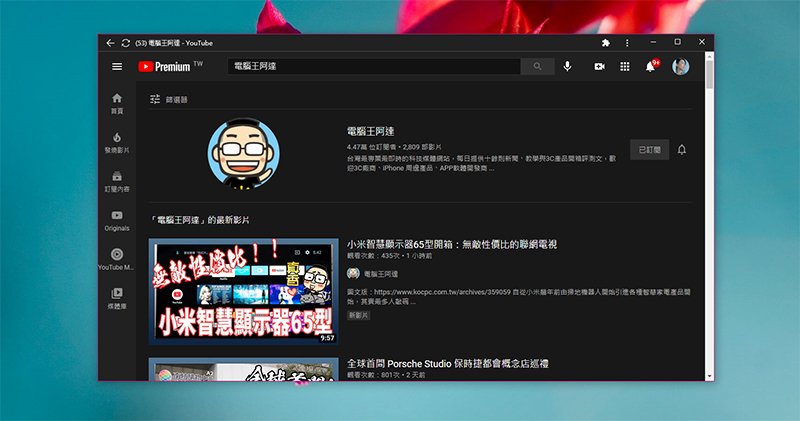Click the search box containing 電腦王阿達

point(374,66)
